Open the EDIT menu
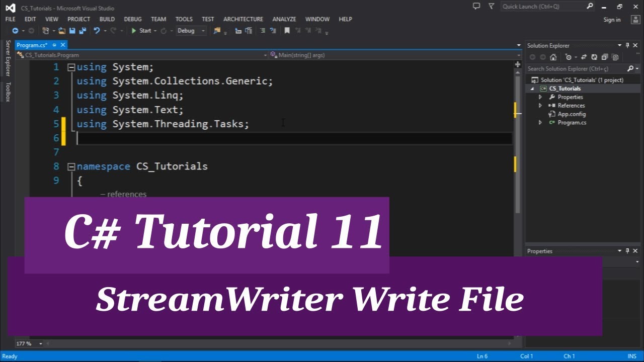 point(30,19)
